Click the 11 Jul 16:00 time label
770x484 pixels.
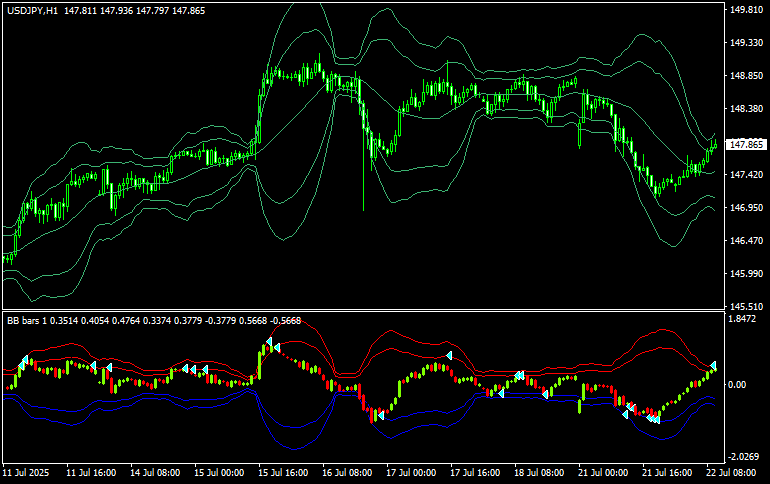(x=91, y=473)
